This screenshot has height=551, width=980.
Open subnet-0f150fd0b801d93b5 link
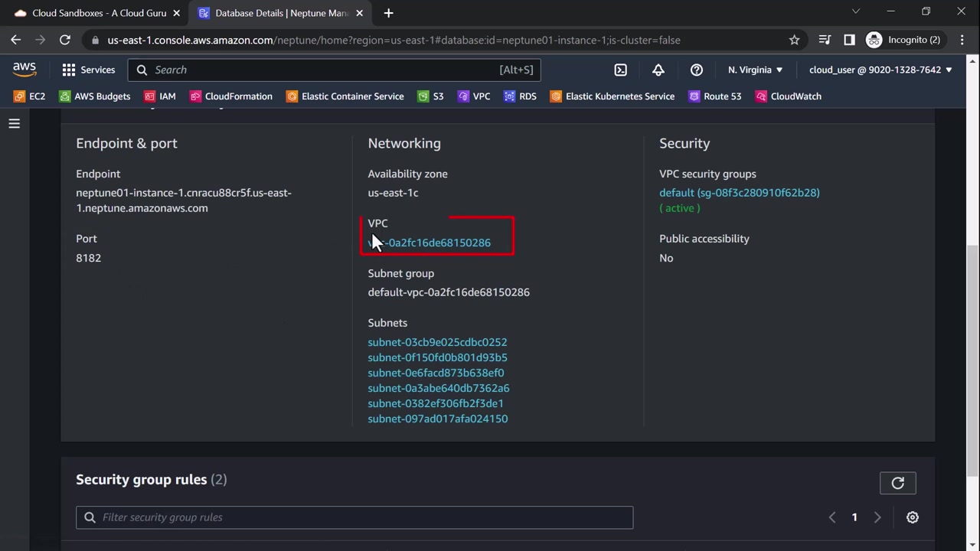tap(437, 357)
